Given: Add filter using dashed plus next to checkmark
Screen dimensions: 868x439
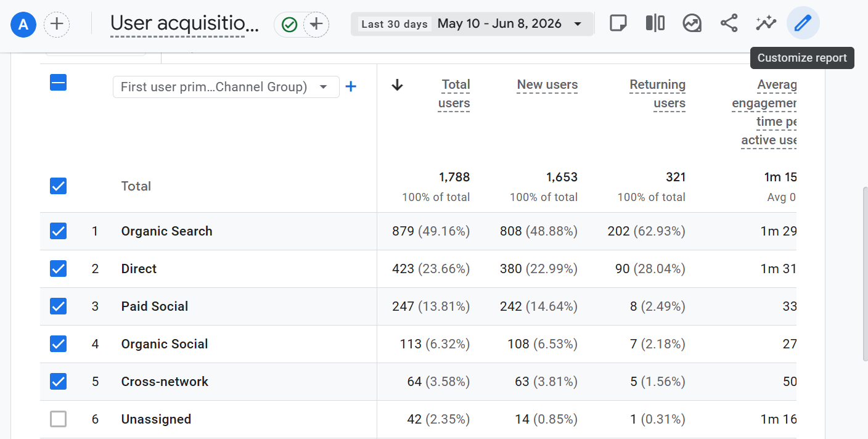Looking at the screenshot, I should click(316, 25).
